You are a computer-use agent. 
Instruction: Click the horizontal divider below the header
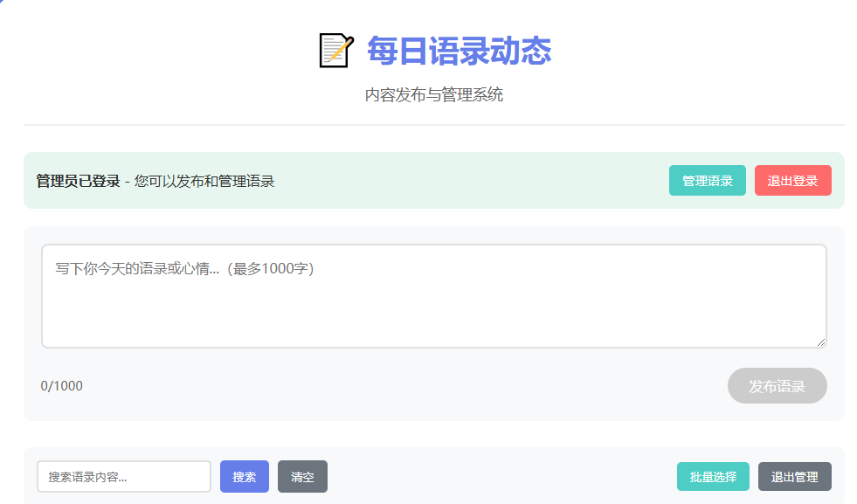[x=433, y=125]
